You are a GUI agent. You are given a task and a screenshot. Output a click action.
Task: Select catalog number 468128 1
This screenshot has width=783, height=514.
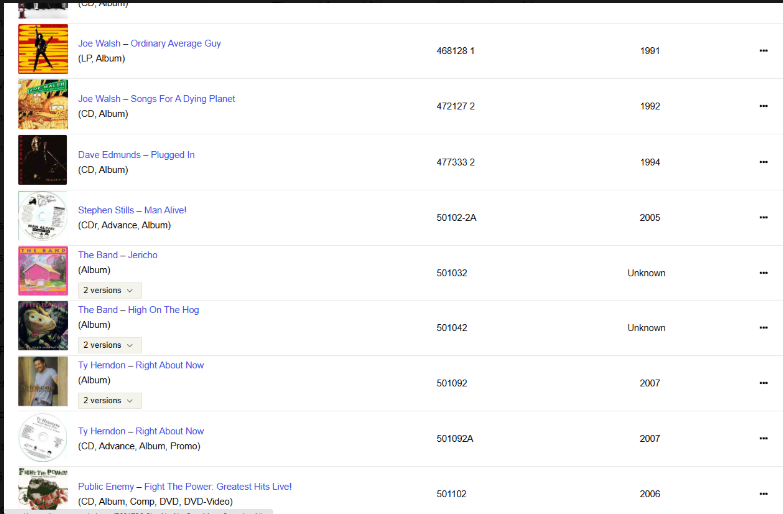click(455, 50)
